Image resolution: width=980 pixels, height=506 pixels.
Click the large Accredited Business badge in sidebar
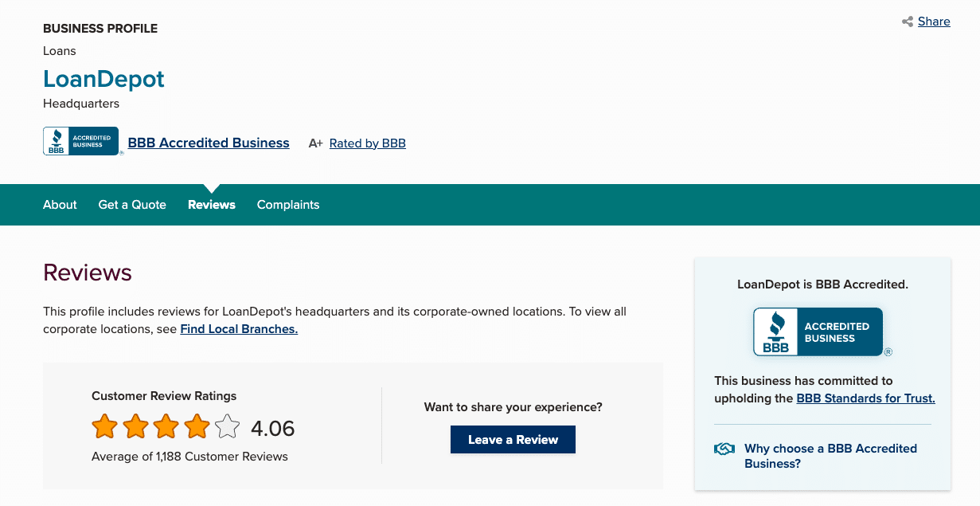pyautogui.click(x=822, y=332)
